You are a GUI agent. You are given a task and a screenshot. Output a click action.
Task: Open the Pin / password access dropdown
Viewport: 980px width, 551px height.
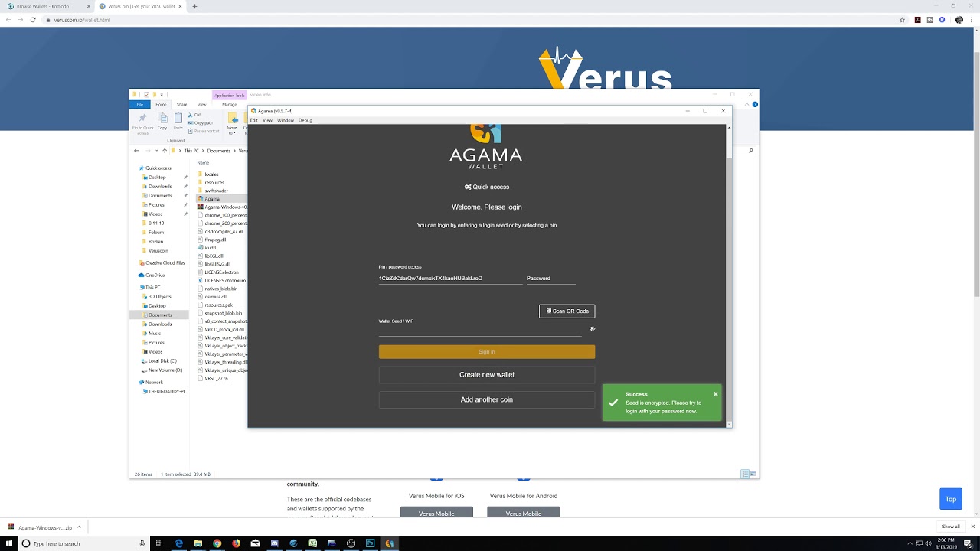click(450, 279)
